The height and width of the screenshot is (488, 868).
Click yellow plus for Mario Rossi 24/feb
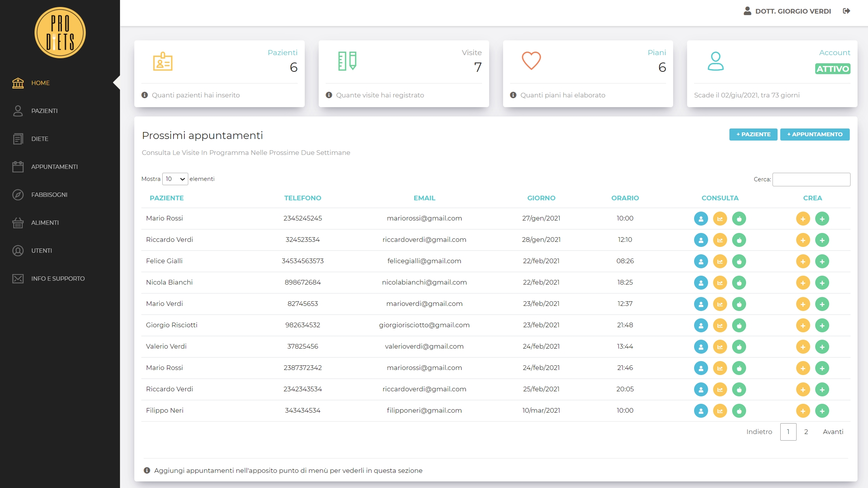coord(803,368)
